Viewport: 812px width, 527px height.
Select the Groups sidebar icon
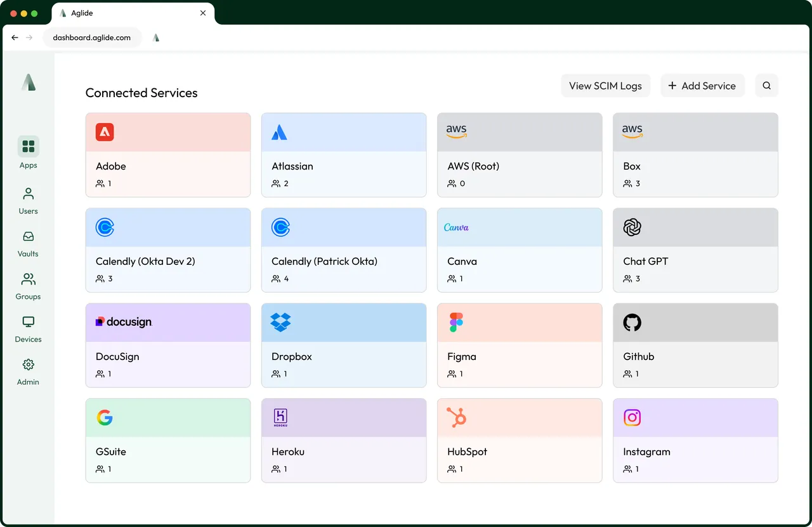point(28,279)
